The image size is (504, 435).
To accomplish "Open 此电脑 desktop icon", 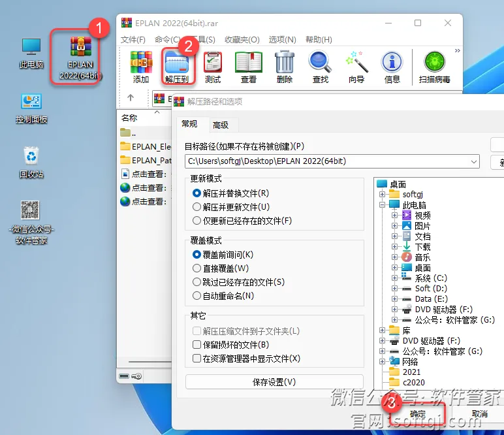I will click(x=31, y=53).
